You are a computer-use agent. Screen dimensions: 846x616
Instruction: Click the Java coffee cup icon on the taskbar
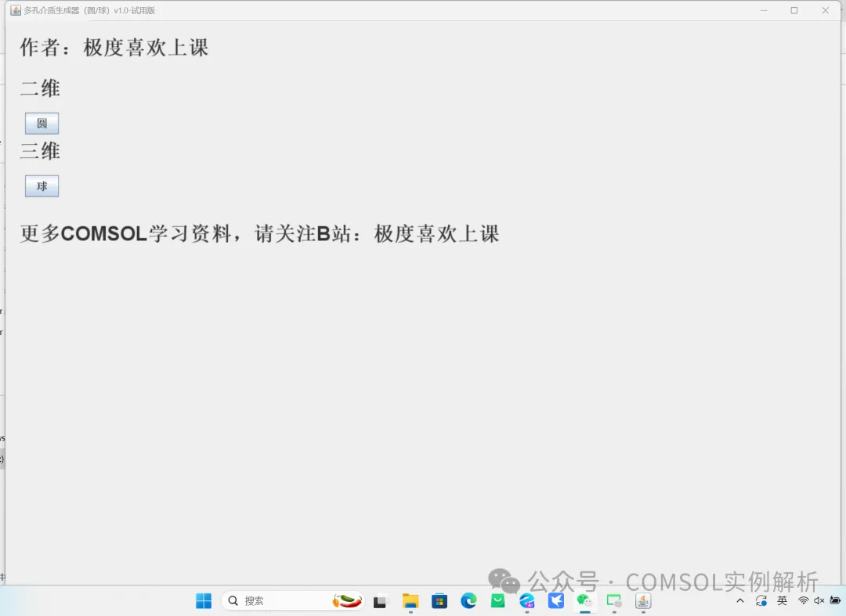pyautogui.click(x=643, y=601)
